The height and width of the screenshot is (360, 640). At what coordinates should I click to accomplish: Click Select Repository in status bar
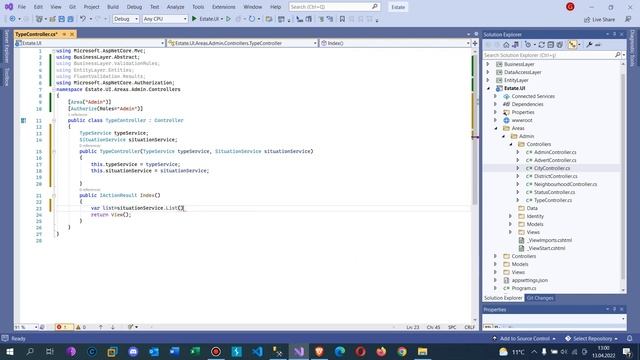[591, 338]
